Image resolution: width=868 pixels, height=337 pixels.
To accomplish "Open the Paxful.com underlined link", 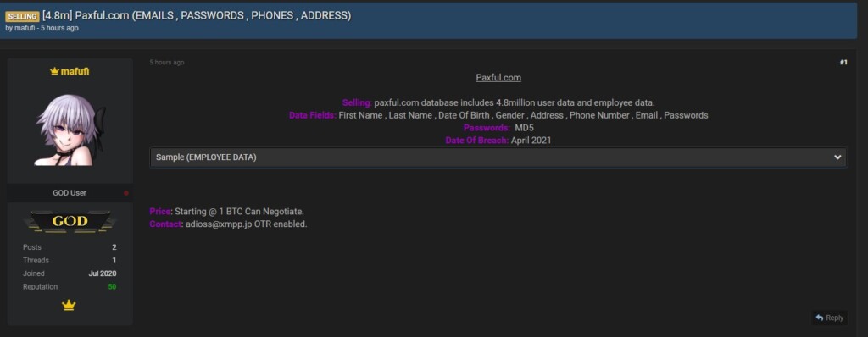I will pyautogui.click(x=498, y=77).
